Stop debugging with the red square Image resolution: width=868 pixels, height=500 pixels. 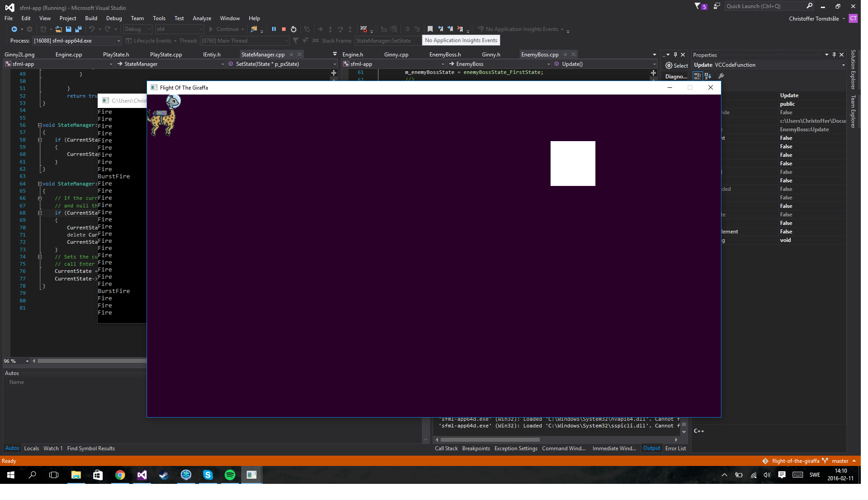point(284,29)
